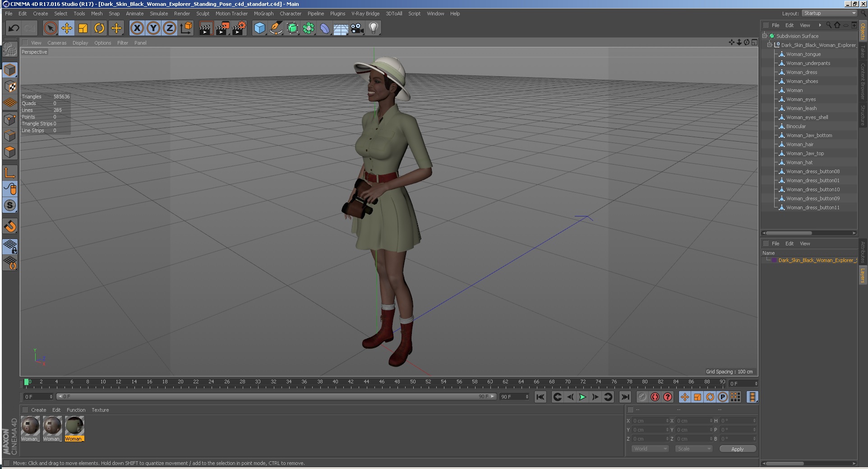Click the Apply coordinates button
Screen dimensions: 868x469
(x=737, y=449)
